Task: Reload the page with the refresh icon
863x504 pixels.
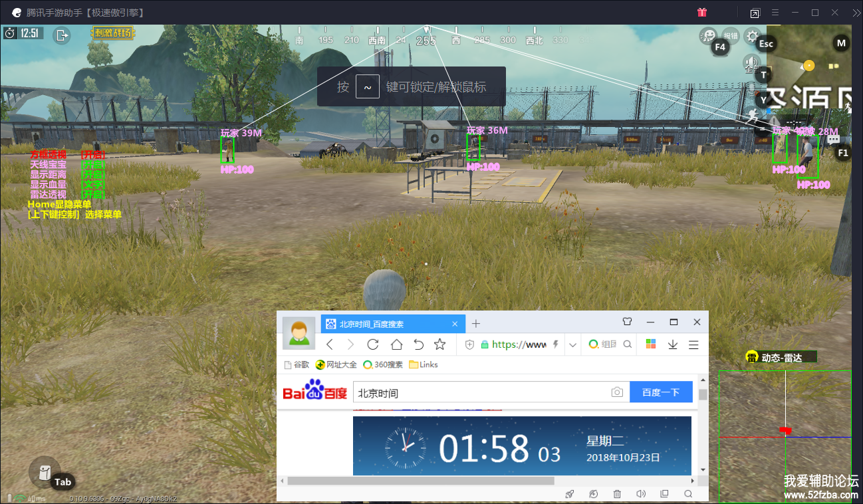Action: [x=373, y=344]
